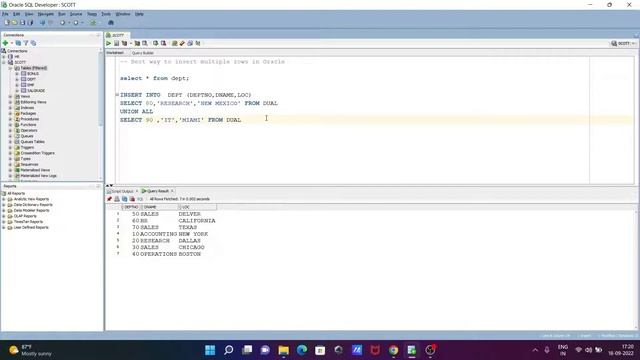Select the SCOTT worksheet tab
The image size is (640, 360).
click(118, 35)
